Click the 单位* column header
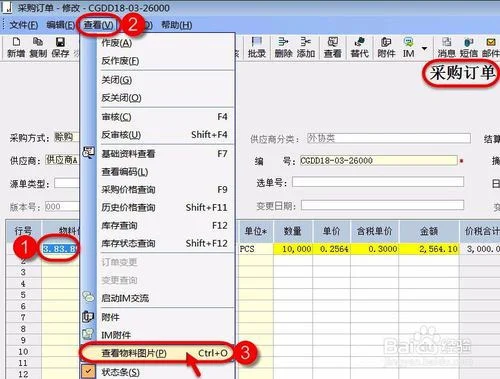 [x=256, y=231]
